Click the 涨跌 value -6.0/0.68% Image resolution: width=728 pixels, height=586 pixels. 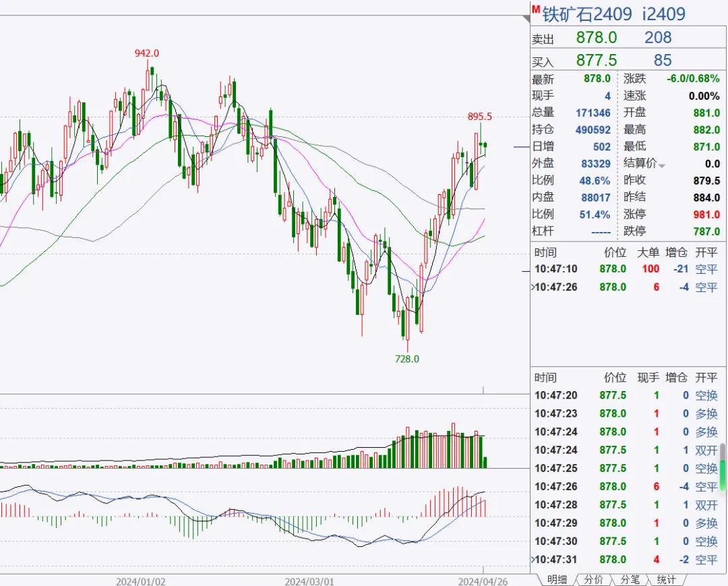click(693, 78)
